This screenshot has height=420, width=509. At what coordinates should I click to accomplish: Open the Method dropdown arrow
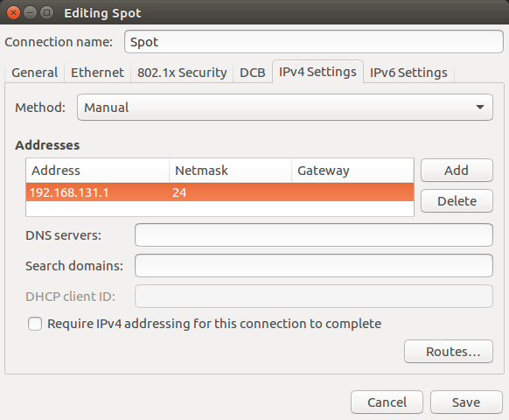tap(480, 108)
